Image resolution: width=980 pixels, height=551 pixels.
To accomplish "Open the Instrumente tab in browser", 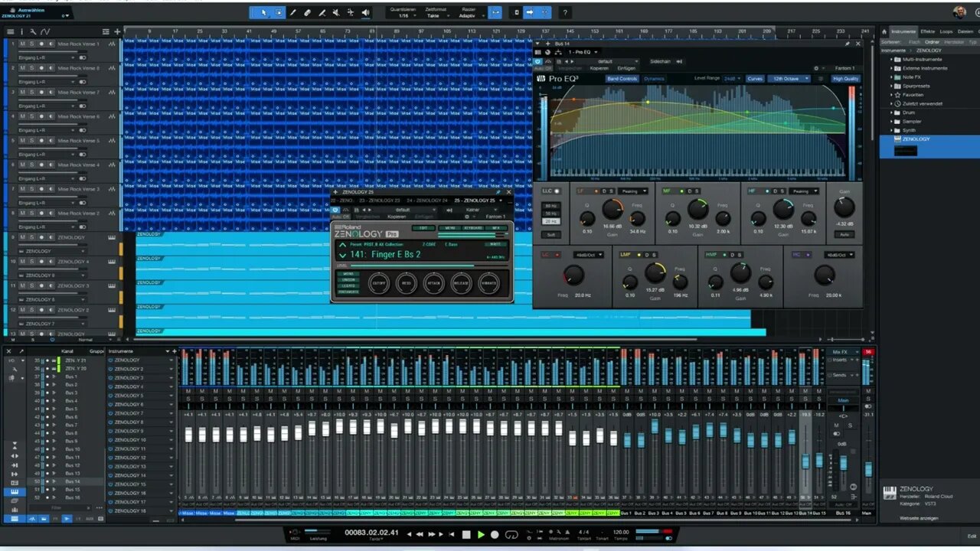I will (903, 31).
